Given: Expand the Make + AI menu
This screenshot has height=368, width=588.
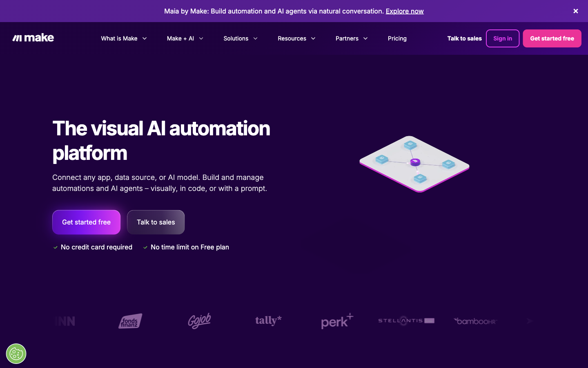Looking at the screenshot, I should point(185,38).
